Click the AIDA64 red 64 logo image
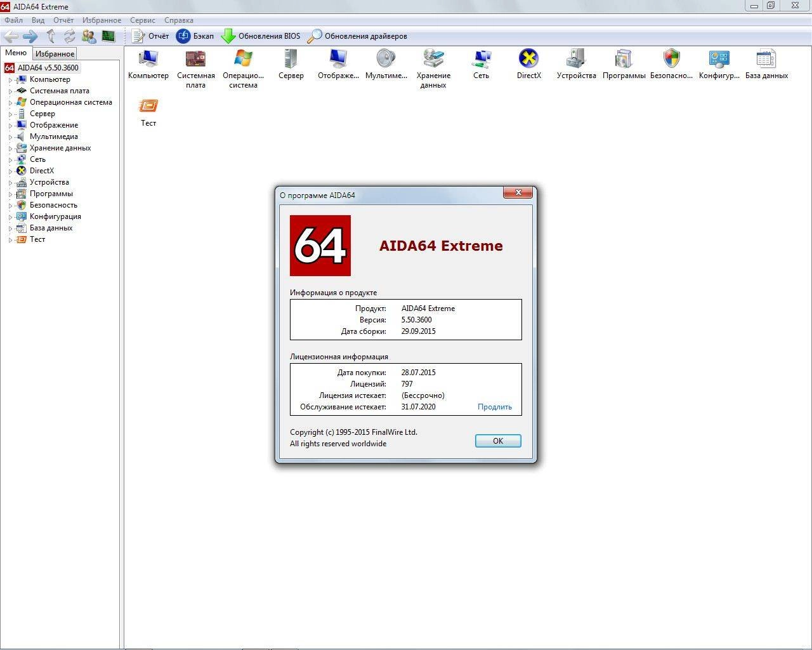Viewport: 812px width, 650px height. coord(320,246)
